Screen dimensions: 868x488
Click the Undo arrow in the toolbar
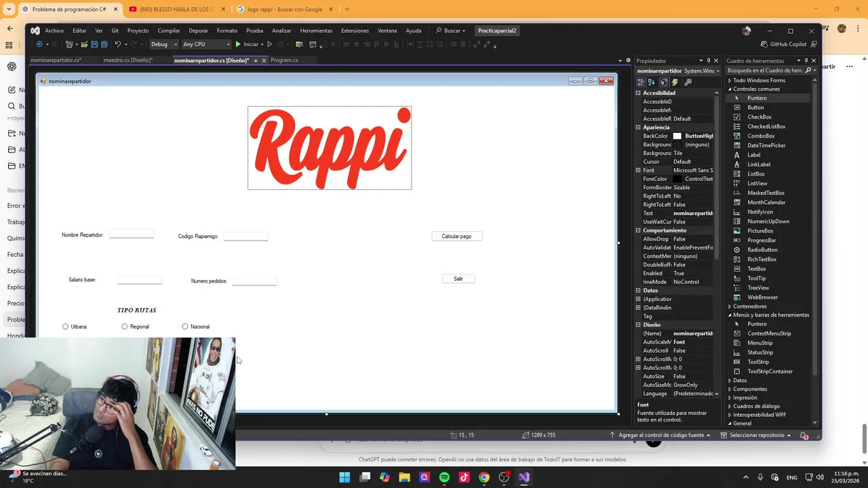pos(118,44)
